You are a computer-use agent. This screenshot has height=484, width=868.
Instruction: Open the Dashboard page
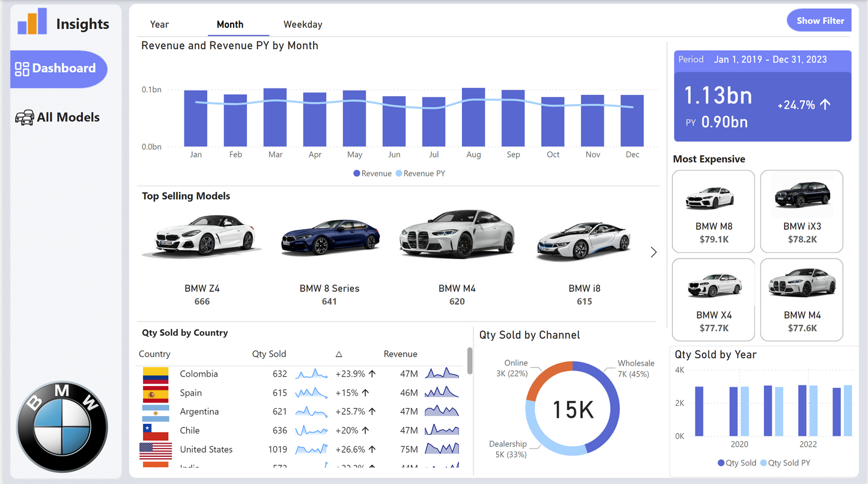click(x=58, y=69)
